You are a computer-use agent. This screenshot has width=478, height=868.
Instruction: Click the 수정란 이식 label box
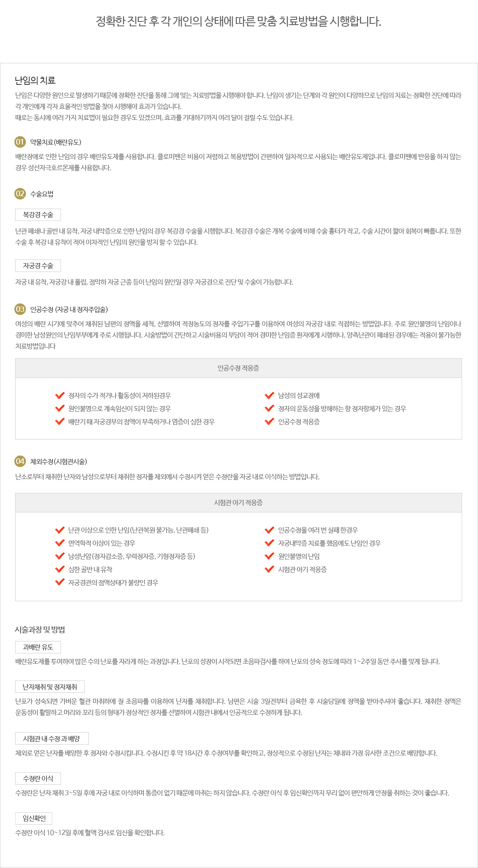click(x=38, y=778)
